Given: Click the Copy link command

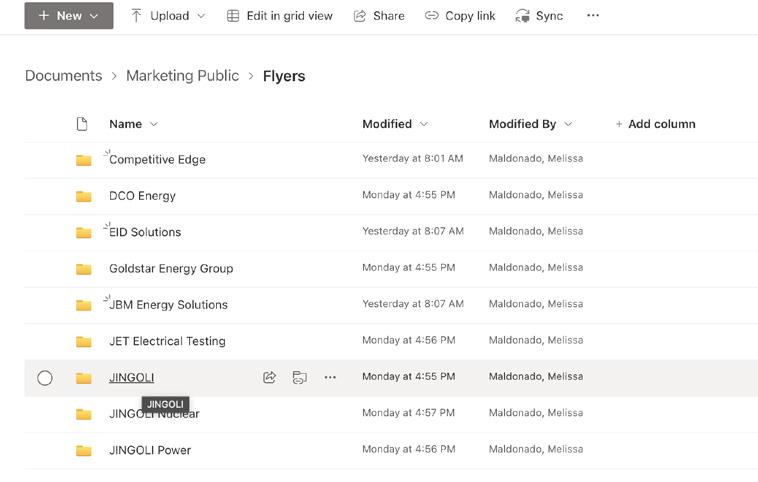Looking at the screenshot, I should (x=460, y=16).
